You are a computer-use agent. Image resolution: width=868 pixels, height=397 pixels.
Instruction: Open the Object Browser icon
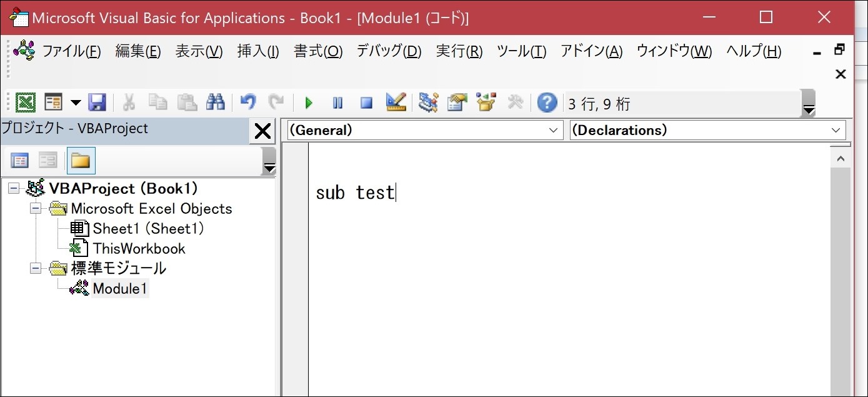point(486,102)
